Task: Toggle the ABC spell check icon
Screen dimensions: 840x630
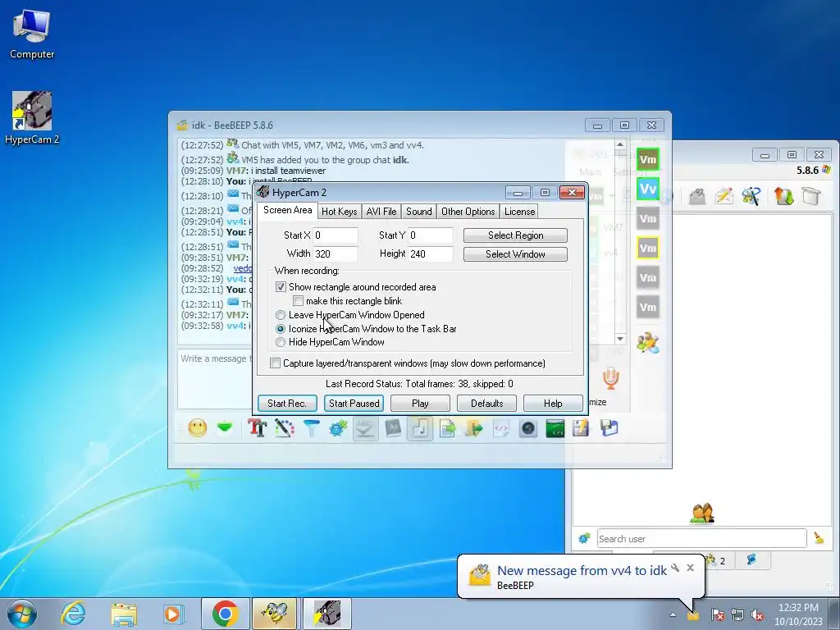Action: pos(365,428)
